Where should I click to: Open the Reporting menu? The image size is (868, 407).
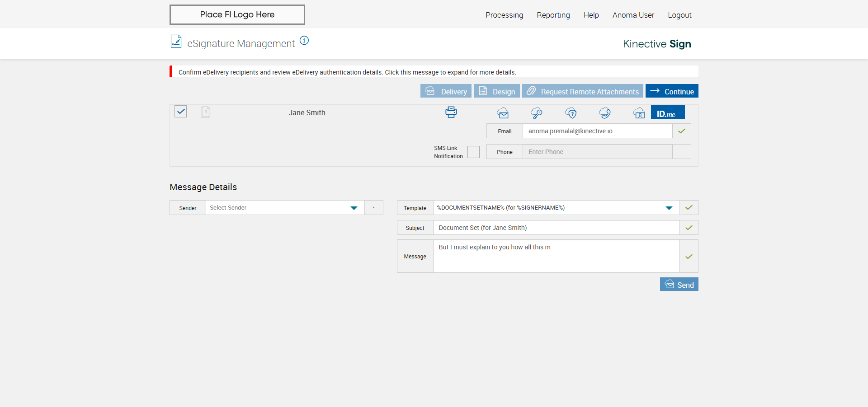click(x=553, y=15)
